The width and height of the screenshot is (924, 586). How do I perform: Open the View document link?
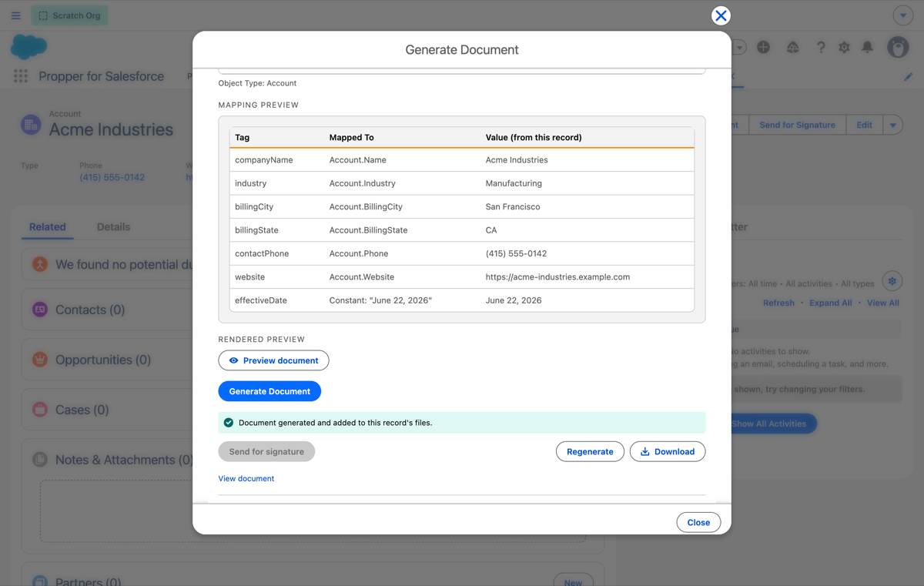coord(246,478)
